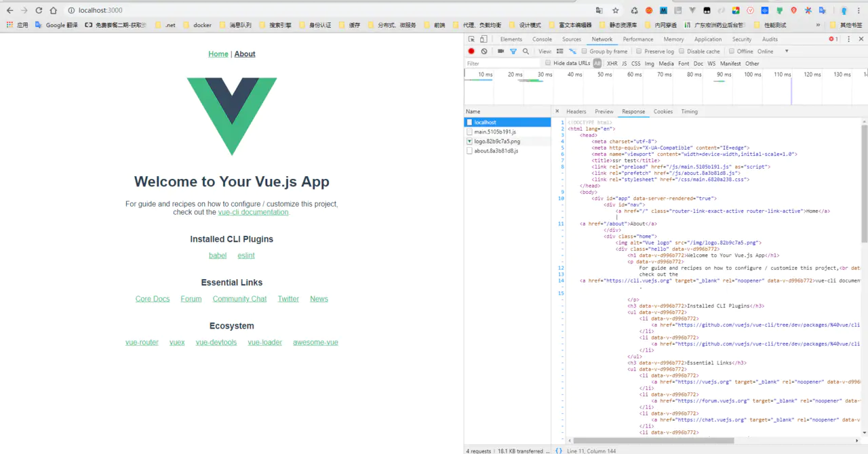Bookmark this page with the star icon
Viewport: 868px width, 454px height.
pos(616,10)
